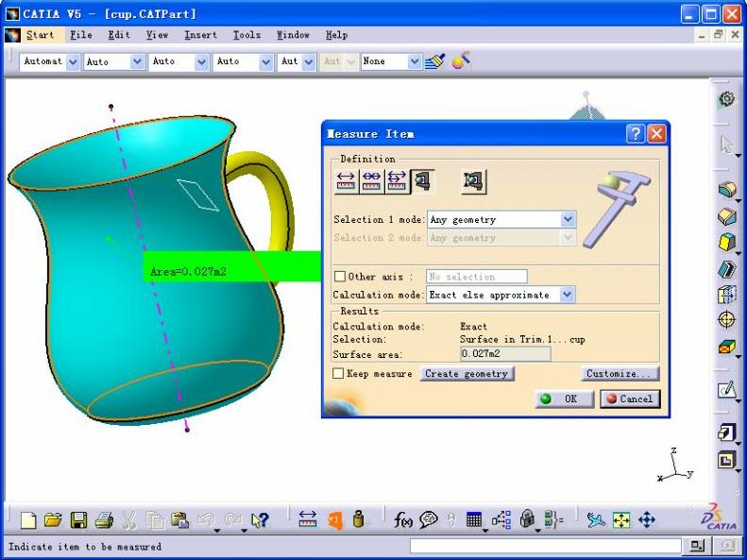Click the Painter brush icon in top toolbar

point(434,61)
